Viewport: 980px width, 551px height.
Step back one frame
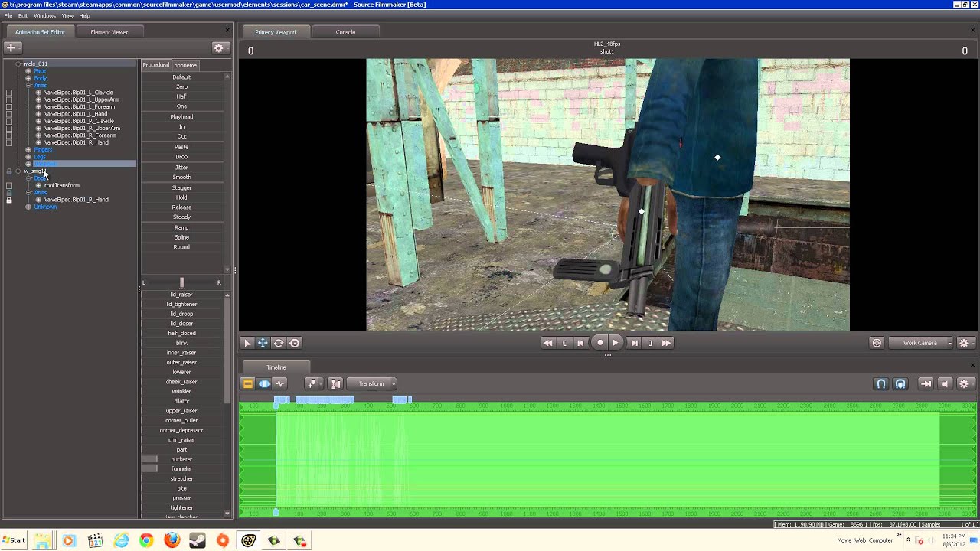pos(581,343)
